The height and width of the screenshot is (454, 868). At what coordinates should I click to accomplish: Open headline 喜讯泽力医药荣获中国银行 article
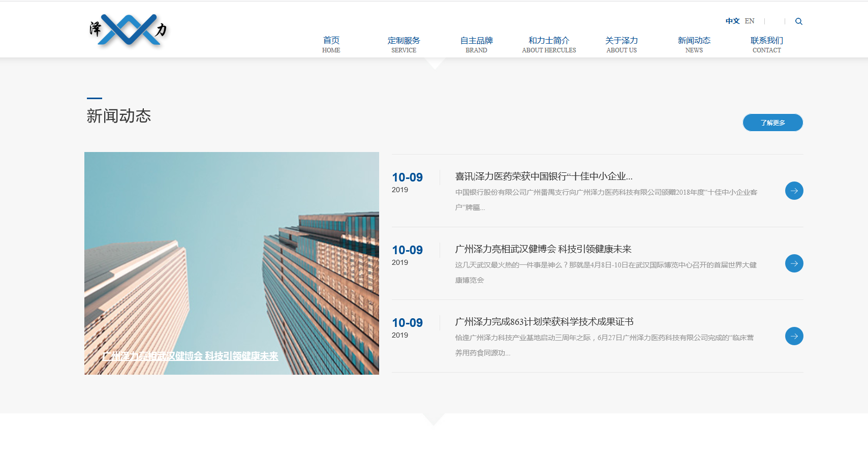(543, 176)
